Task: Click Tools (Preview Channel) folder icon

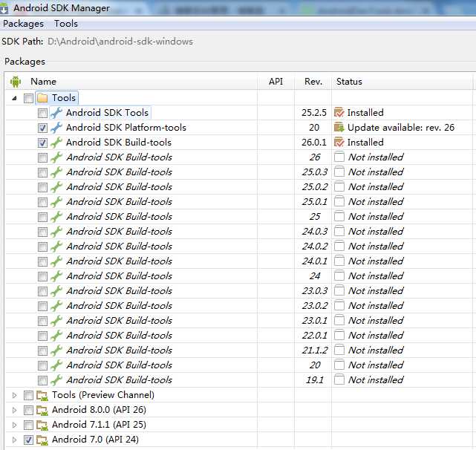Action: [42, 395]
